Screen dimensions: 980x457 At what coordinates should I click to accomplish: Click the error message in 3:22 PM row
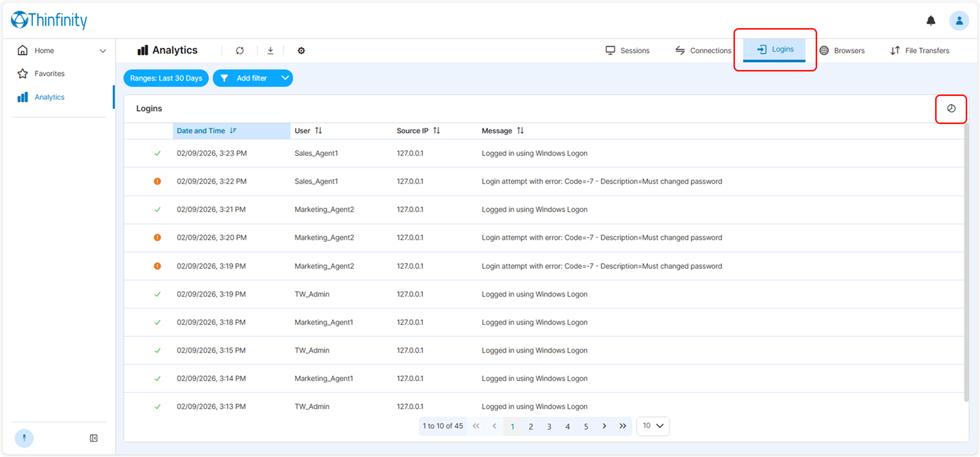602,181
